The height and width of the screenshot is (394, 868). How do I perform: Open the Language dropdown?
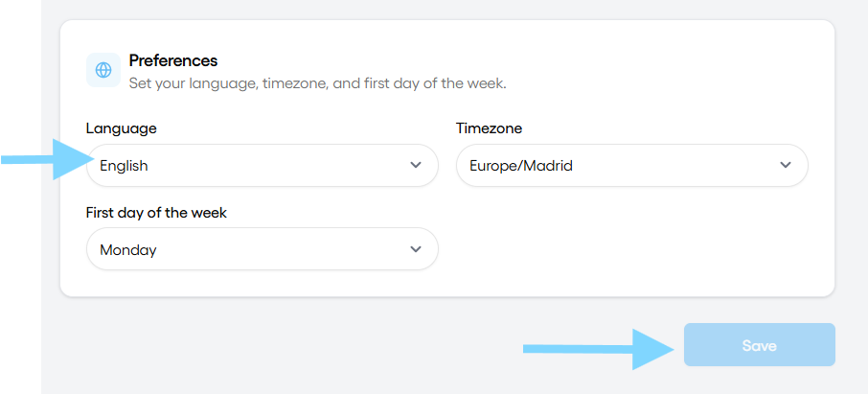(x=263, y=165)
